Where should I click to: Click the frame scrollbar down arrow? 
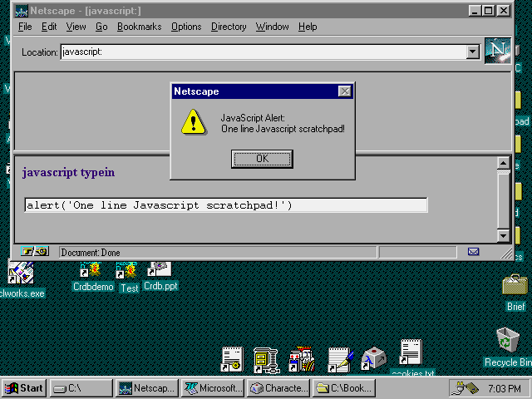coord(503,235)
